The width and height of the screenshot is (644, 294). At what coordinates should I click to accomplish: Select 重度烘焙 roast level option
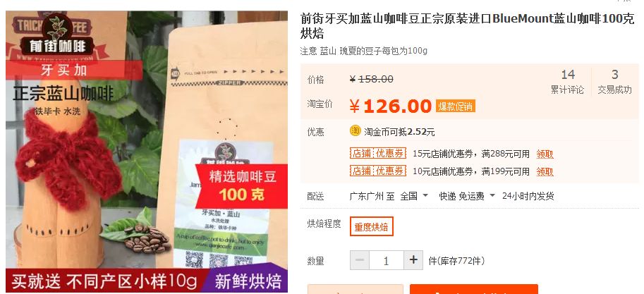(371, 226)
